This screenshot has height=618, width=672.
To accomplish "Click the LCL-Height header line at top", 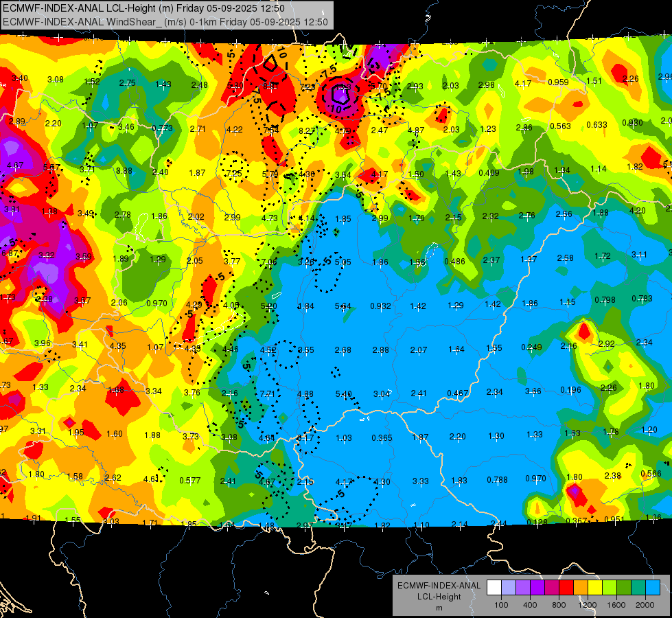I will 143,8.
